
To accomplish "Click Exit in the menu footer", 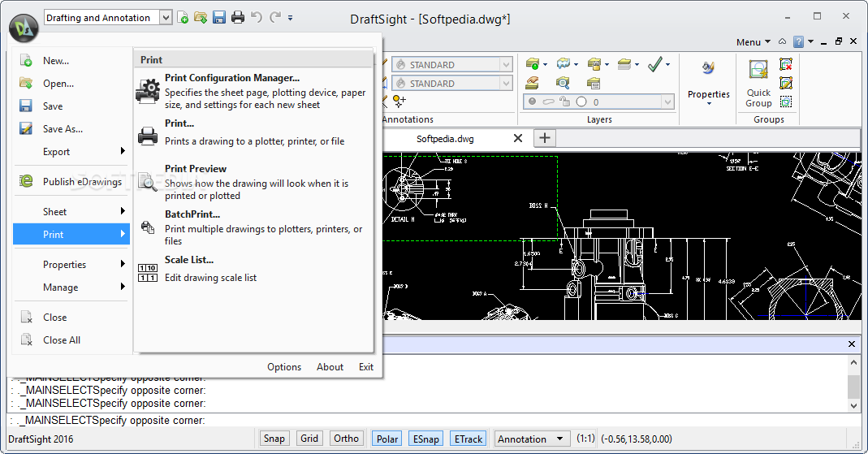I will coord(366,367).
